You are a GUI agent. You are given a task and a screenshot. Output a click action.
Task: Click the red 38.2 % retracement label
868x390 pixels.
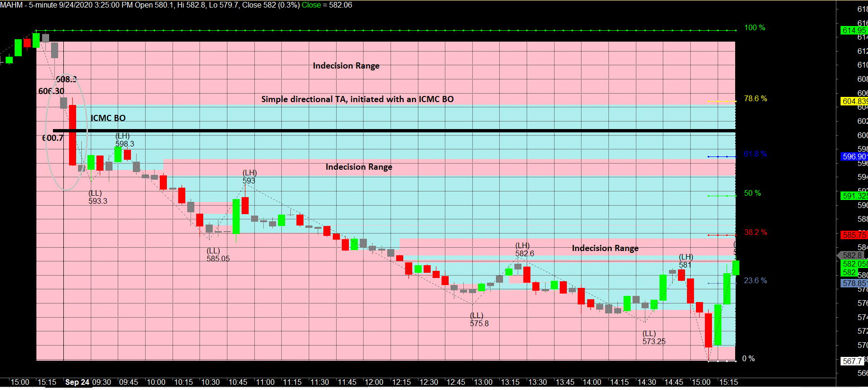click(x=755, y=233)
